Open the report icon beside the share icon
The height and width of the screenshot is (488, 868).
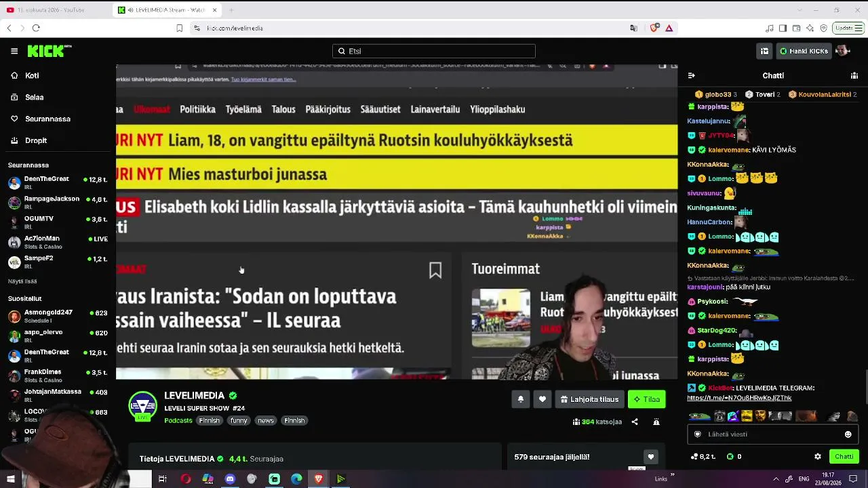[656, 422]
